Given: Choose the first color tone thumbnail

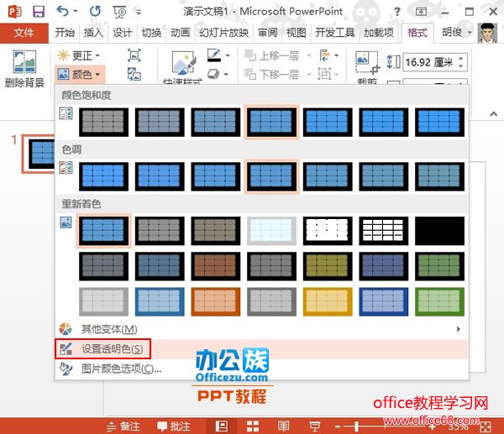Looking at the screenshot, I should (x=103, y=176).
